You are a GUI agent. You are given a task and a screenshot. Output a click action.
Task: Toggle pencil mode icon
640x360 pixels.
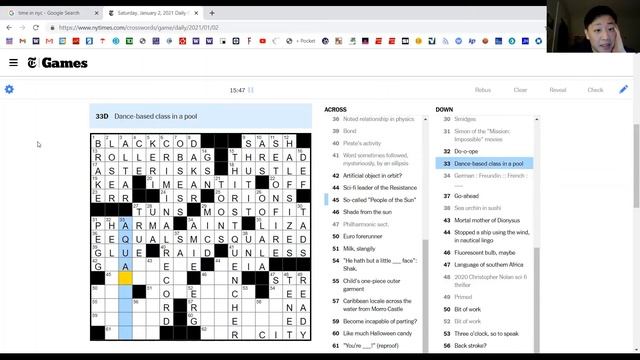[x=623, y=89]
